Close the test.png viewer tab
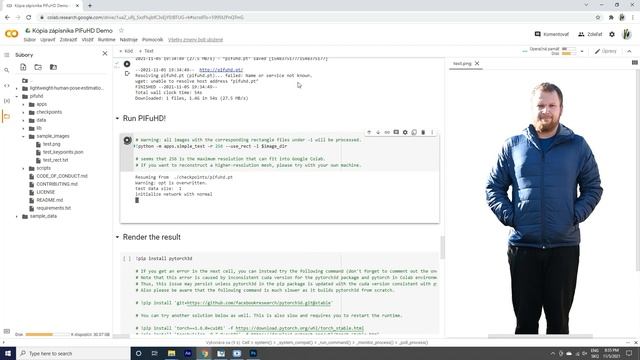The height and width of the screenshot is (360, 640). [x=477, y=63]
